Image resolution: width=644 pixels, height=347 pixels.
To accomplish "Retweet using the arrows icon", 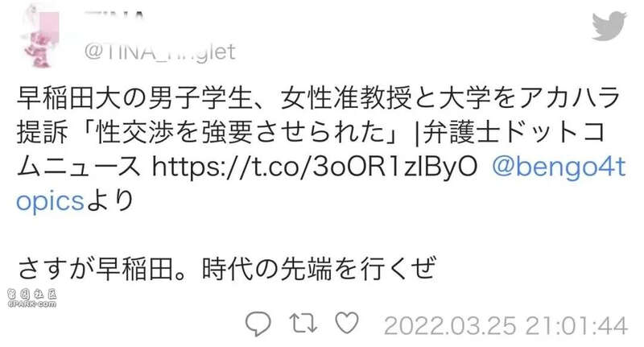I will click(x=303, y=323).
